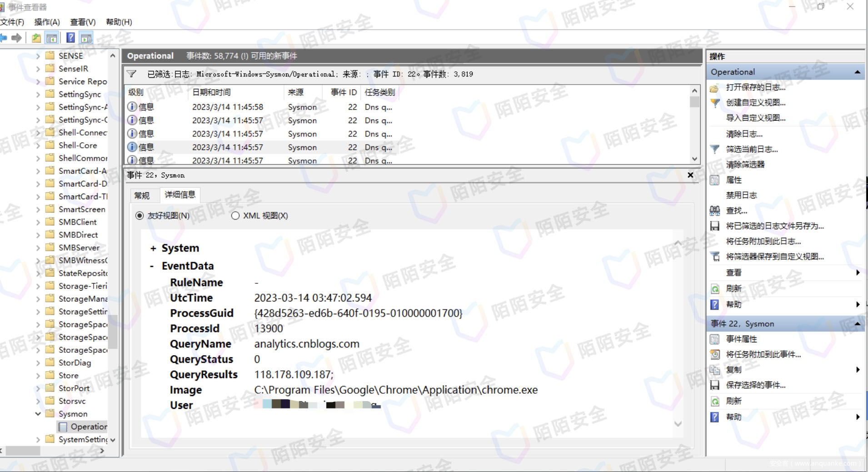Close the event 22 details pane

(690, 175)
